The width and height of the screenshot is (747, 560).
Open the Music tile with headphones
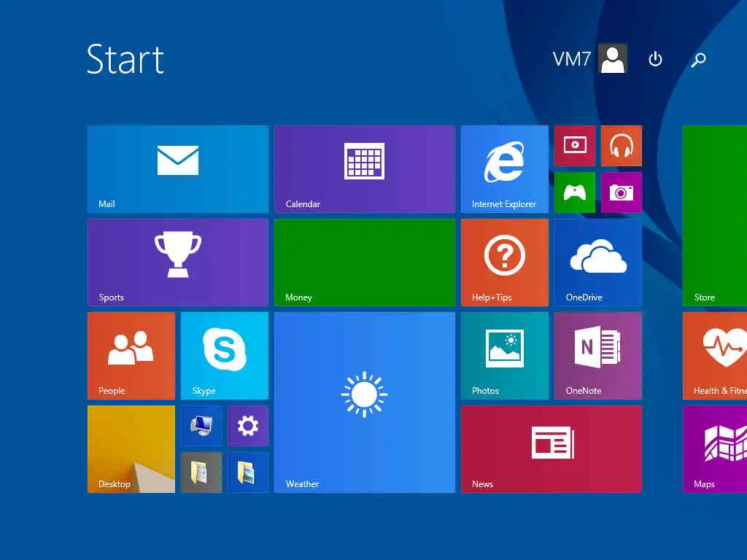click(622, 146)
